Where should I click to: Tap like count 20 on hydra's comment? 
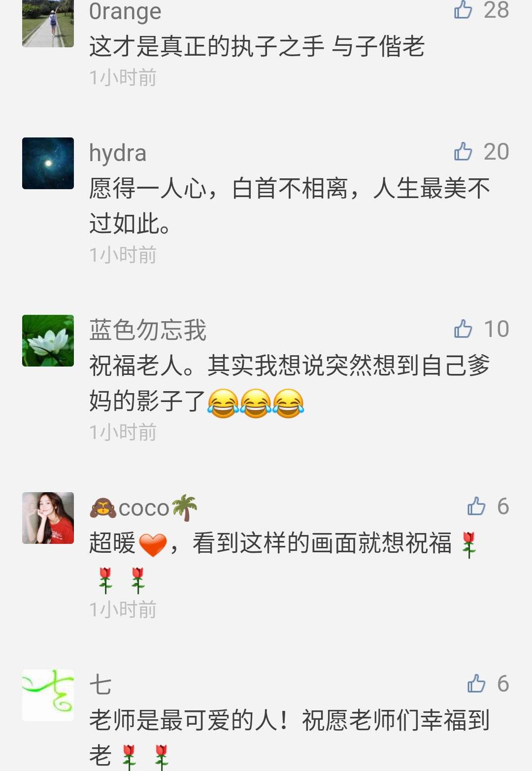496,152
